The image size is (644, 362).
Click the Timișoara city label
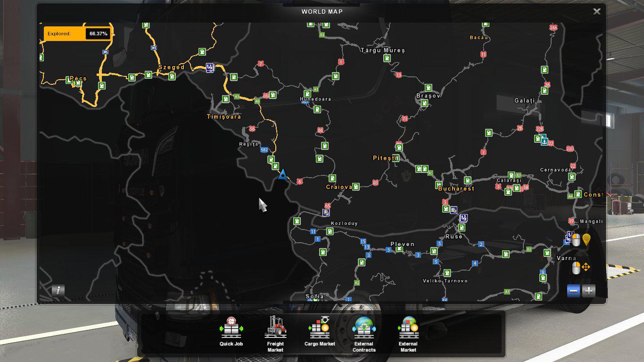click(x=224, y=116)
